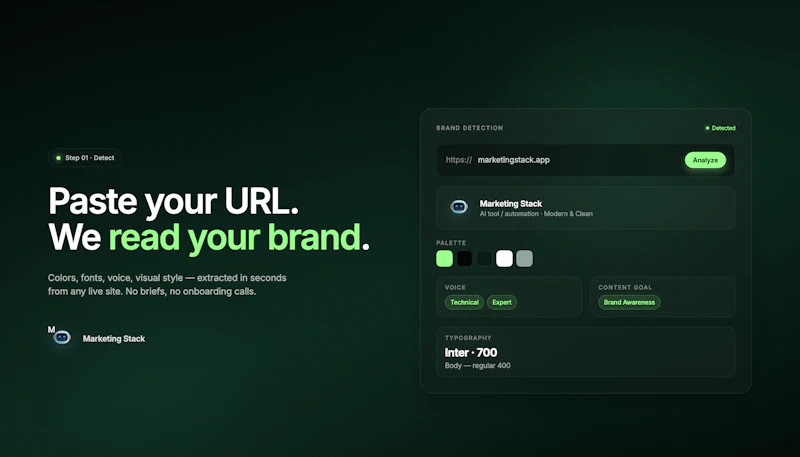Click the 'Colors, fonts, voice' description paragraph
800x457 pixels.
[x=167, y=285]
